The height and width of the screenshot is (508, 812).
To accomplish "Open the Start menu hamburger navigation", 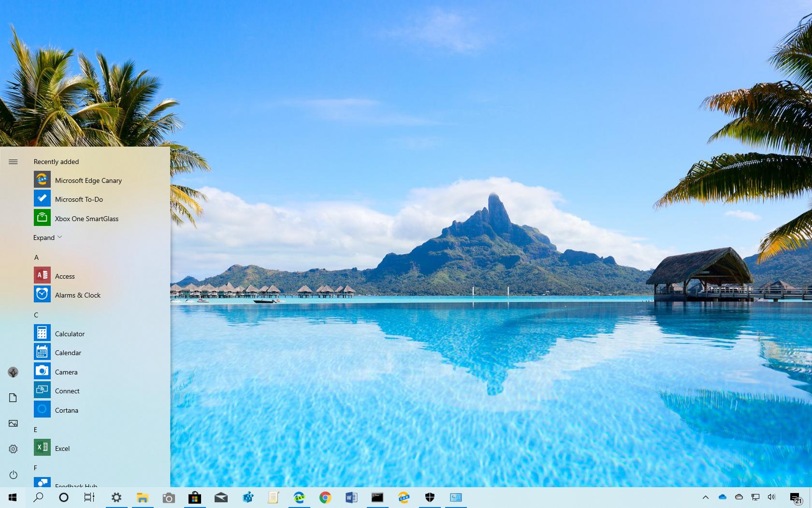I will 13,162.
